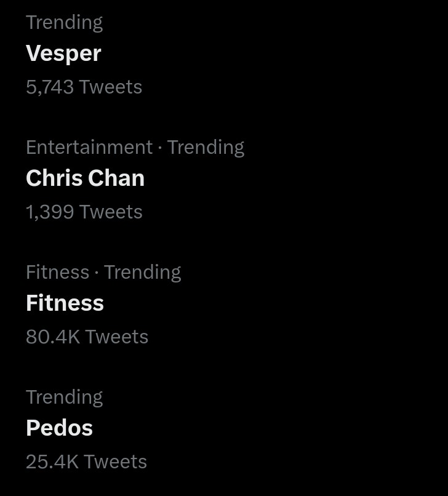This screenshot has width=448, height=496.
Task: Click the word Tweets after 80.4K
Action: tap(117, 337)
